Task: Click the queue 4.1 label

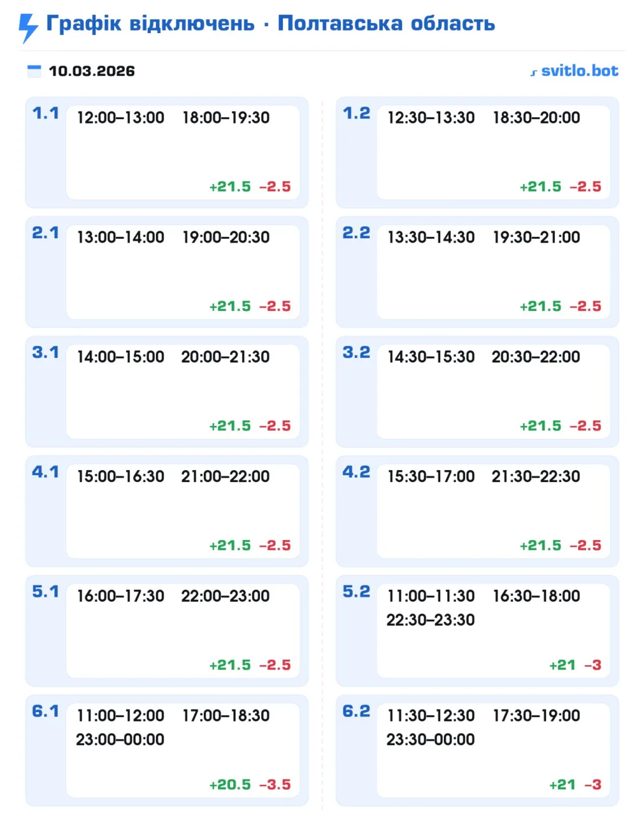Action: pyautogui.click(x=45, y=472)
